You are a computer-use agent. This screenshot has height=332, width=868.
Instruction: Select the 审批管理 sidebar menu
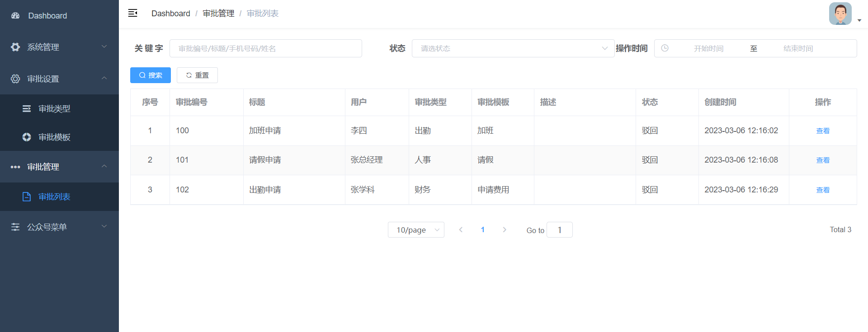point(43,167)
